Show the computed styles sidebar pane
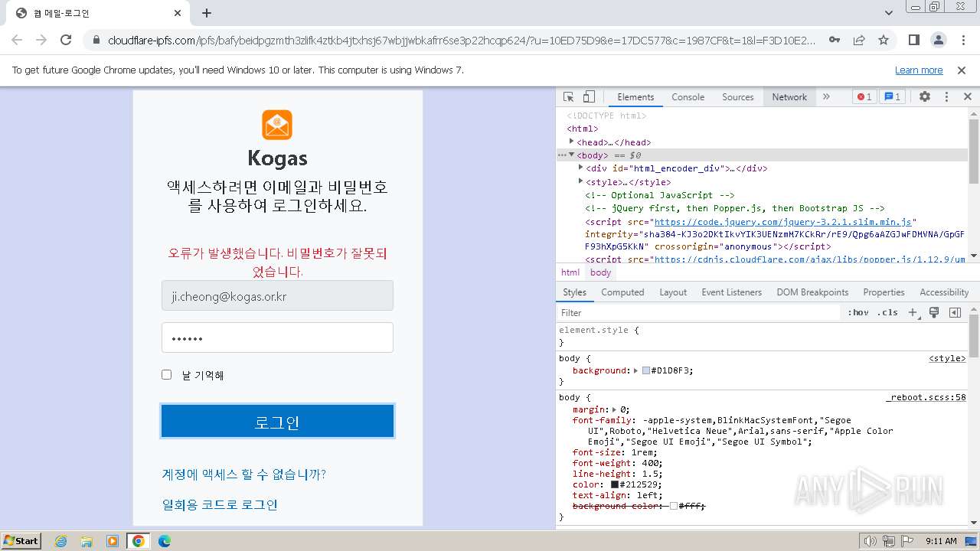This screenshot has height=551, width=980. [955, 312]
